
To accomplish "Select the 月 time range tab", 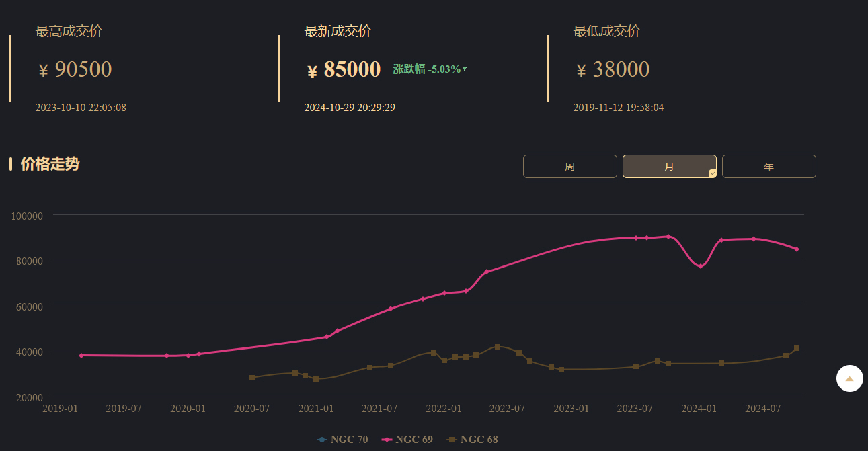I will tap(669, 167).
